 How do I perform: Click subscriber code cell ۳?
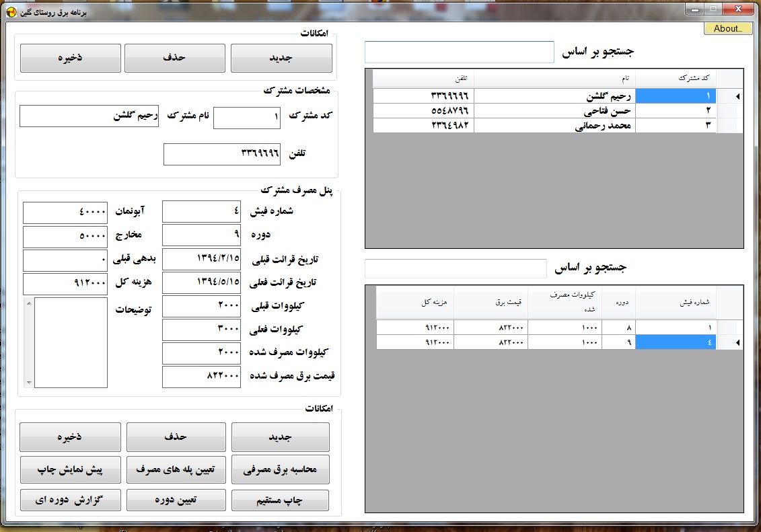pos(676,126)
